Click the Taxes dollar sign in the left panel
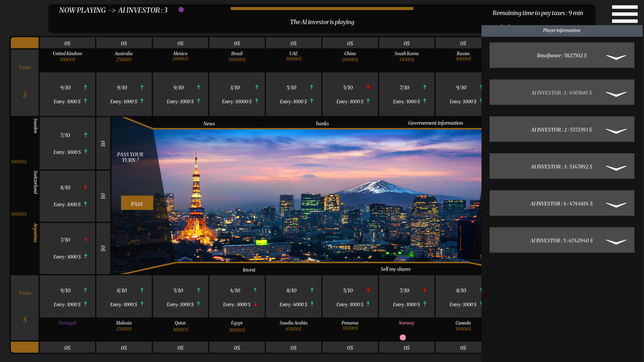 [x=24, y=95]
